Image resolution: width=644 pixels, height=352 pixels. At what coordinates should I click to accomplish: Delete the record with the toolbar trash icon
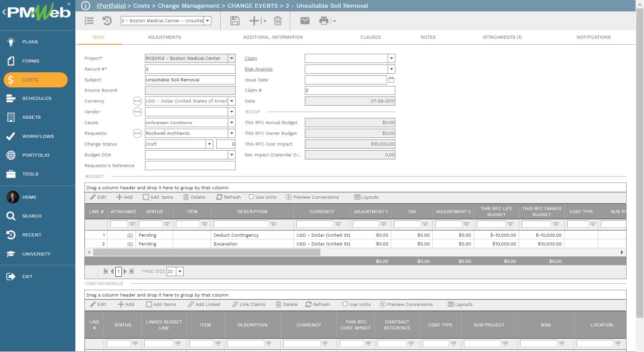[278, 21]
